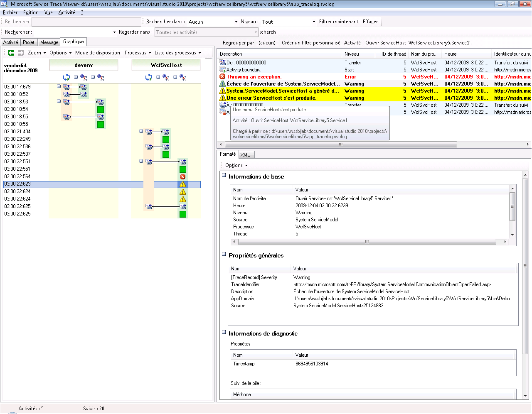Click Créer un filtre personnalisé
Screen dimensions: 532x414
pyautogui.click(x=311, y=43)
